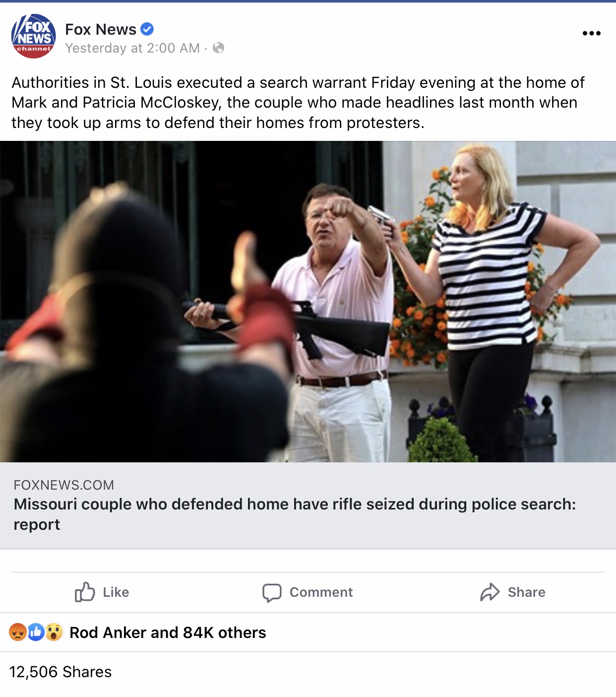This screenshot has width=616, height=697.
Task: Click the FOXNEWS.COM source label
Action: [x=63, y=485]
